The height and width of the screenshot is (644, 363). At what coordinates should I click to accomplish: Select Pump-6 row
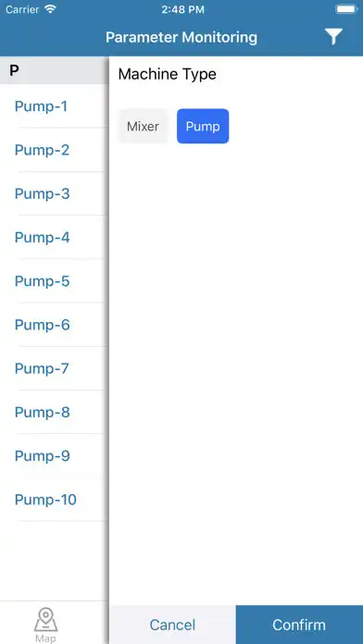tap(55, 325)
